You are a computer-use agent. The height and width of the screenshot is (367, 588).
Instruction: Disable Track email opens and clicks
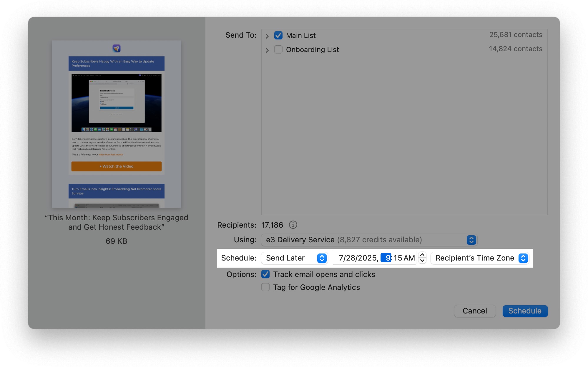point(265,274)
